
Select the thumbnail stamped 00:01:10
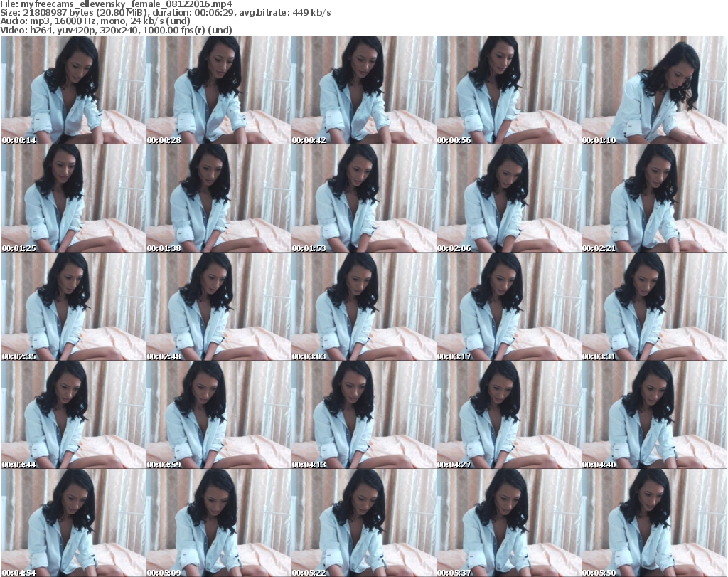pyautogui.click(x=654, y=90)
